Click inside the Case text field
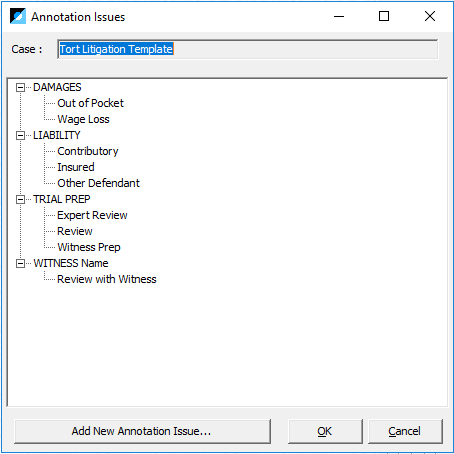Viewport: 454px width, 454px height. pos(248,49)
